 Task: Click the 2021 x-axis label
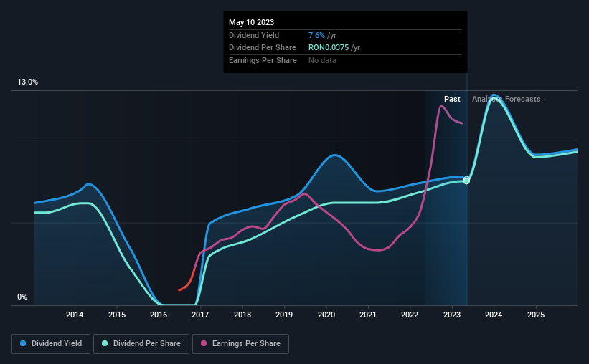click(368, 315)
